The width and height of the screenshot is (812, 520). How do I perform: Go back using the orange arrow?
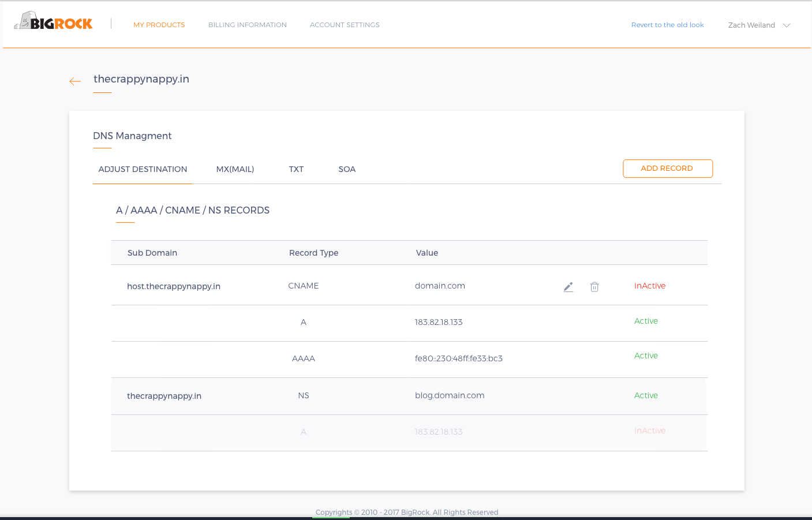[x=75, y=81]
